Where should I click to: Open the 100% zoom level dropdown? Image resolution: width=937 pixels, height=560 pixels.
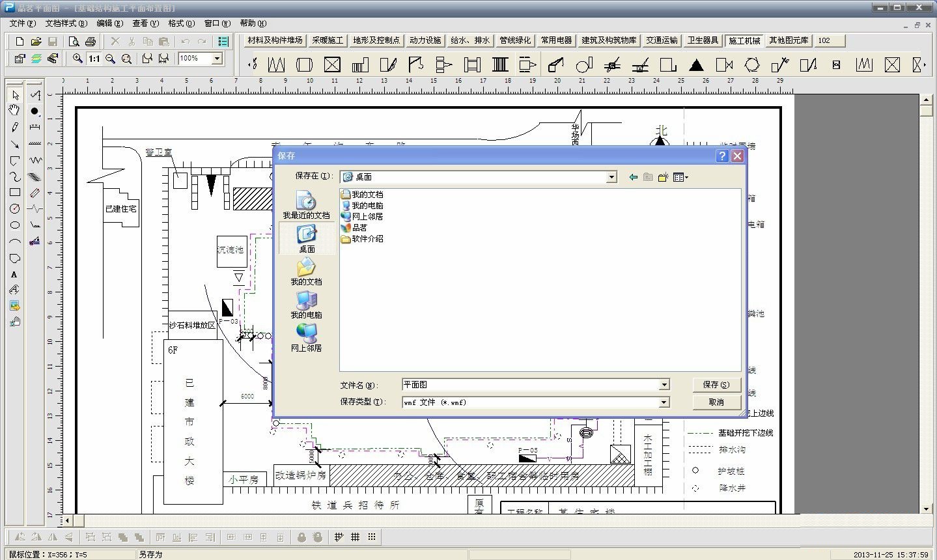click(x=217, y=59)
